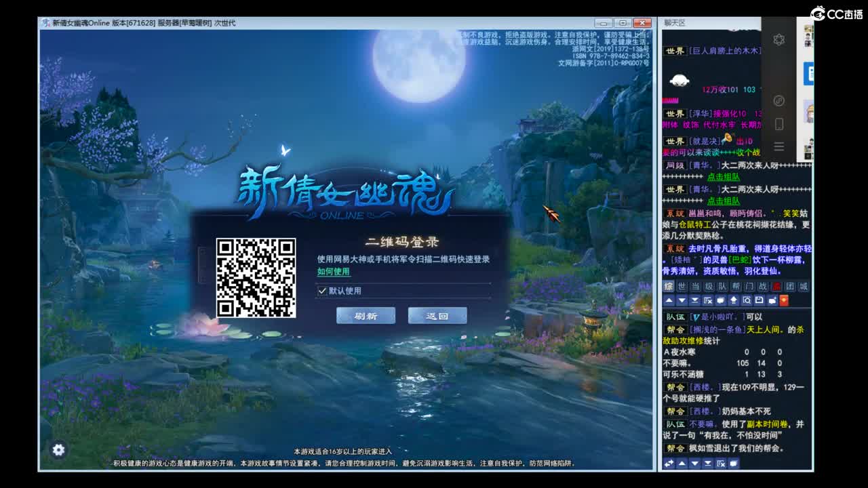Select the 战 battle channel tab
This screenshot has height=488, width=868.
point(763,287)
